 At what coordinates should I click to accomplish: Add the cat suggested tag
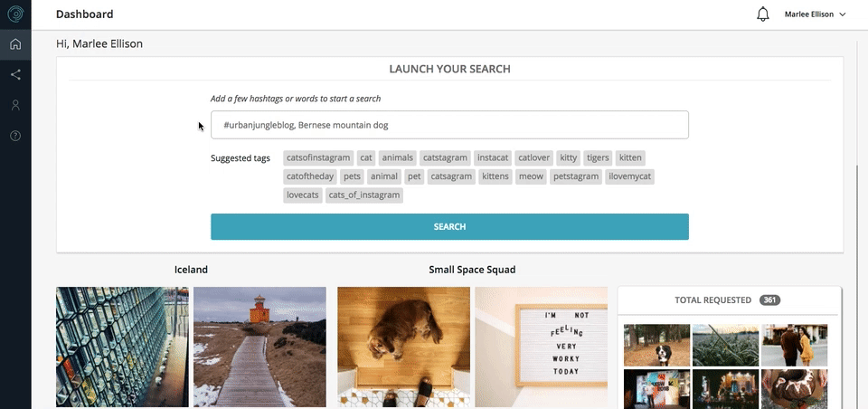click(x=366, y=157)
